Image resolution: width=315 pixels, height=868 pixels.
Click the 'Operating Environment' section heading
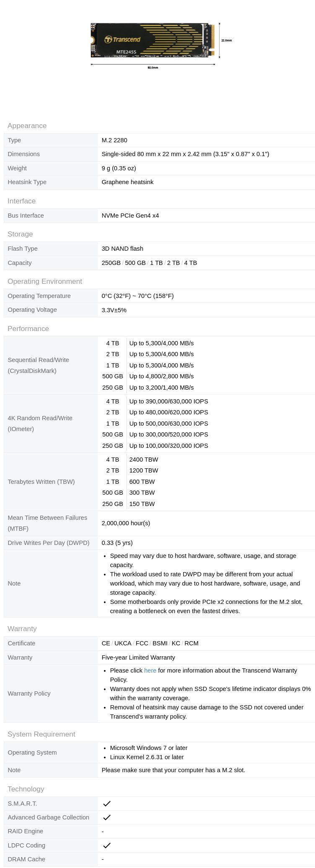click(45, 281)
